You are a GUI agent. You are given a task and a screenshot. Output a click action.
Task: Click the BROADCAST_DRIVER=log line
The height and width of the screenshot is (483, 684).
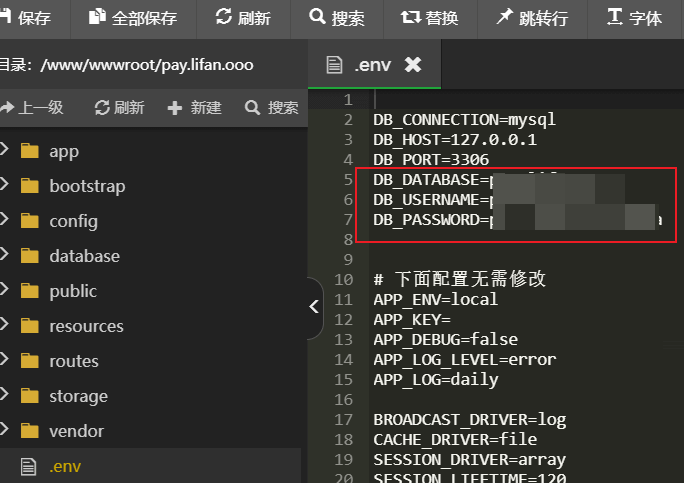pos(469,420)
